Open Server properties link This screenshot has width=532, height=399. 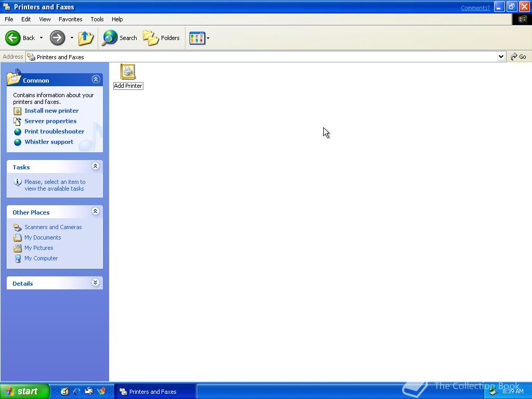click(x=50, y=121)
